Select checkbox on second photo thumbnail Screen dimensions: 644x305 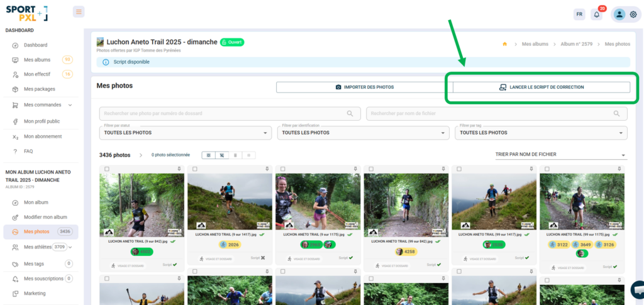pos(195,169)
